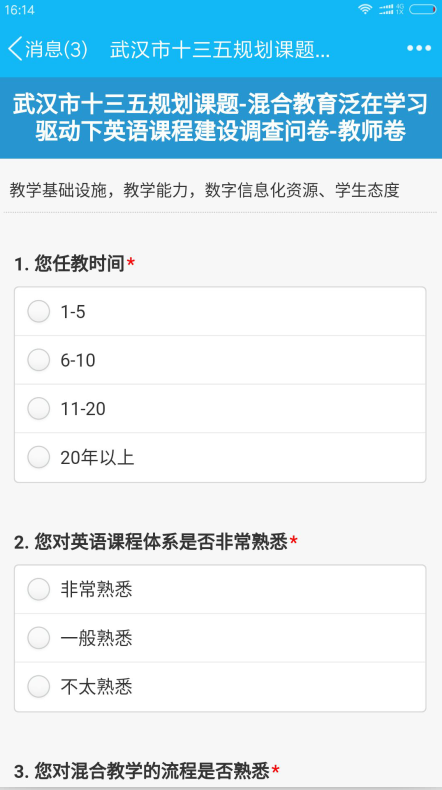
Task: Tap the 16:14 clock in status bar
Action: 20,10
